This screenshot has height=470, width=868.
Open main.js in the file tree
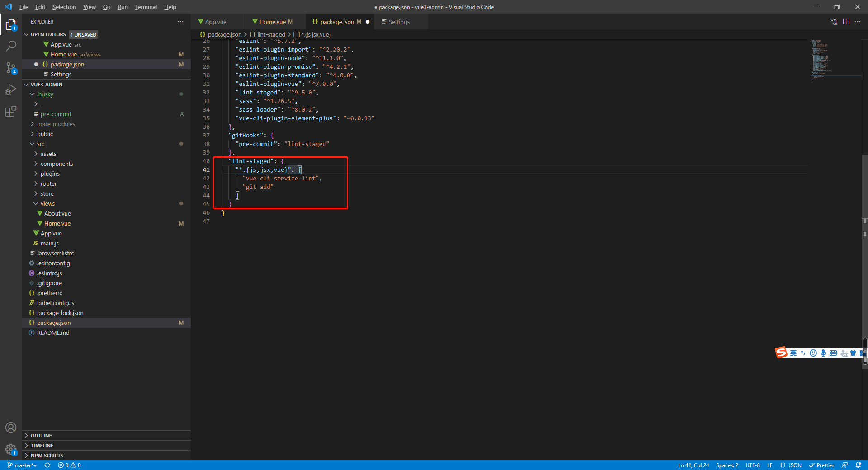(x=50, y=243)
